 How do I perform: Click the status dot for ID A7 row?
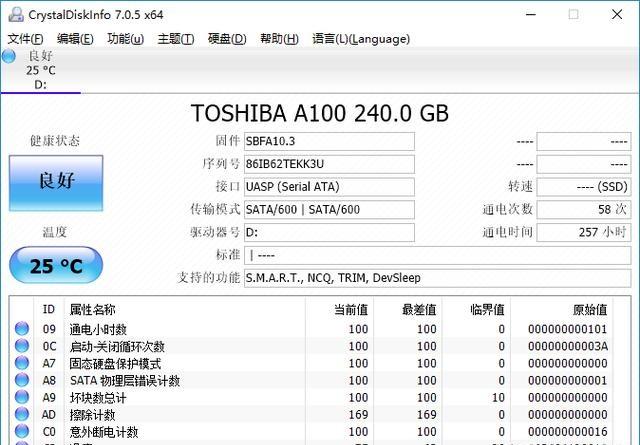click(x=22, y=363)
